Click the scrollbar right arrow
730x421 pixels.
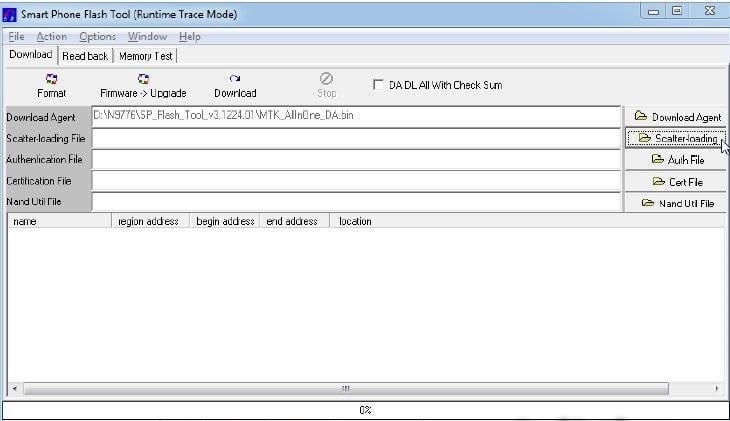coord(716,388)
